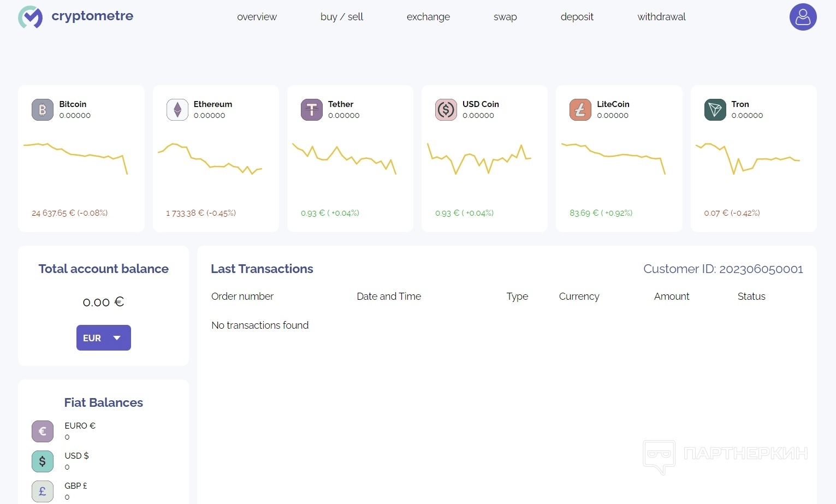836x504 pixels.
Task: Click the cryptometre logo icon
Action: (x=30, y=17)
